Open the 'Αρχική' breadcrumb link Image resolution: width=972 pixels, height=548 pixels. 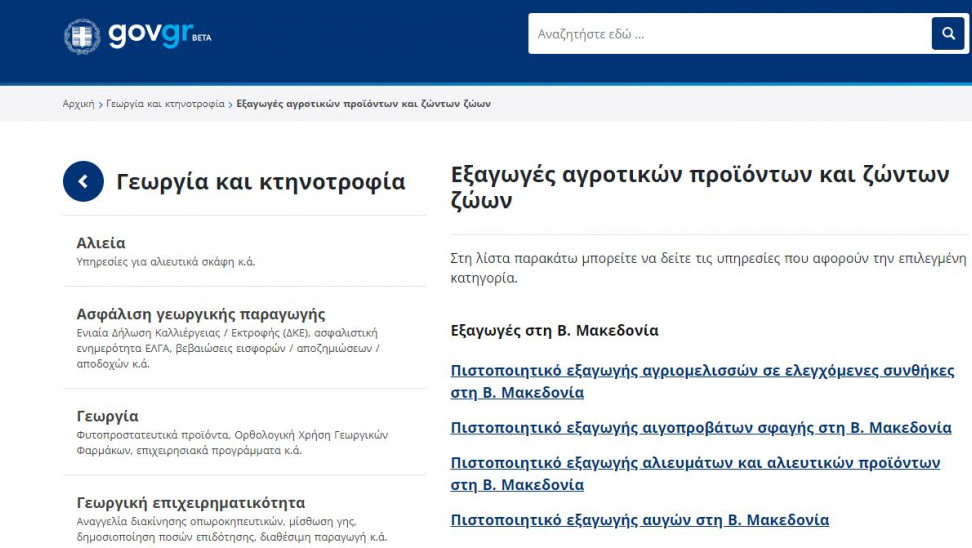click(x=78, y=104)
